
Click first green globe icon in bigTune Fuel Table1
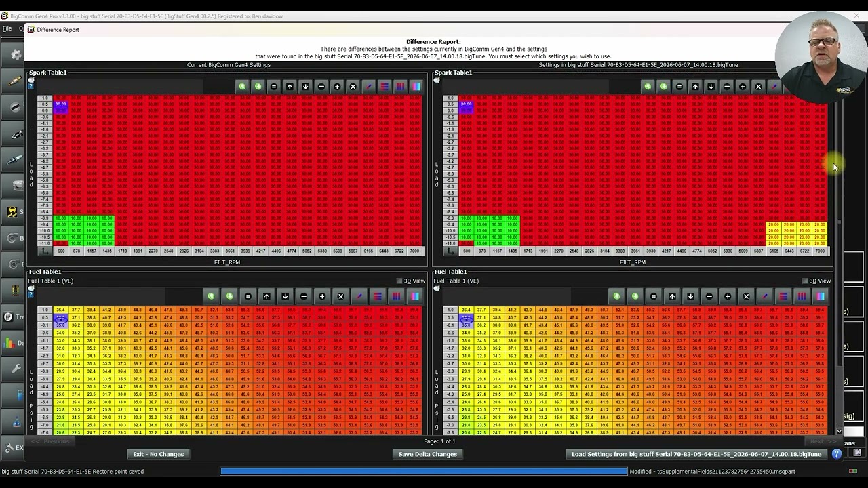616,296
